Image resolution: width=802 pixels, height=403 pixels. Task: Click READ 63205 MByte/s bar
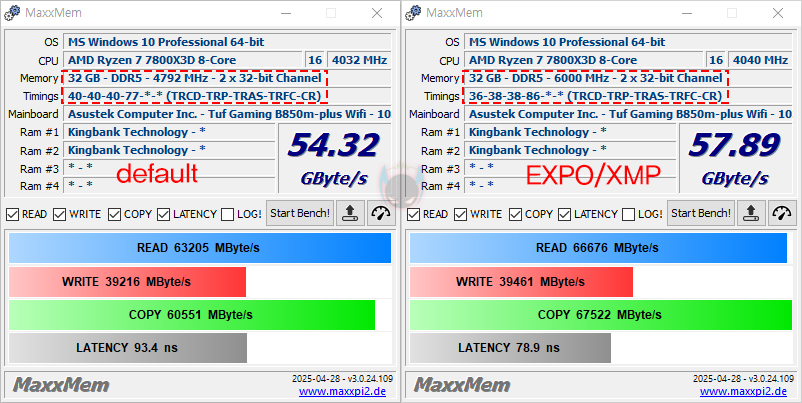point(200,248)
